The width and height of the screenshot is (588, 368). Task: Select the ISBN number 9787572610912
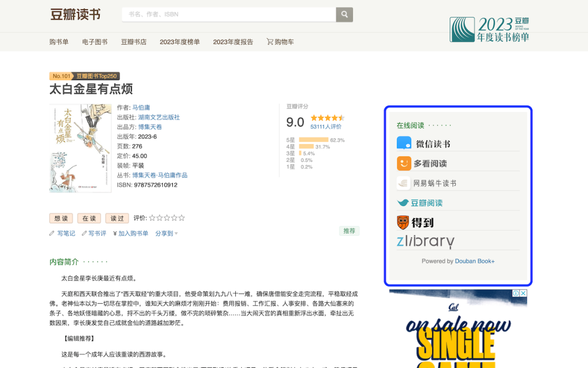tap(156, 185)
